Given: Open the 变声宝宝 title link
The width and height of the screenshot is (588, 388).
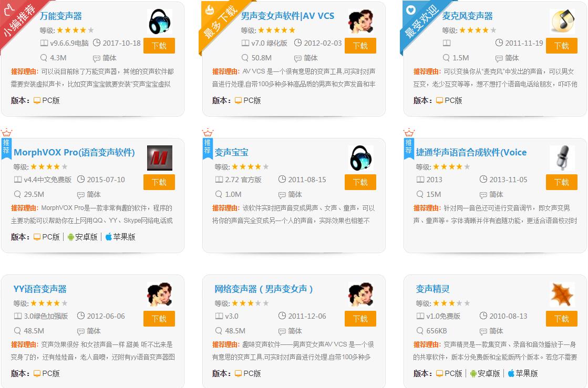Looking at the screenshot, I should tap(231, 152).
